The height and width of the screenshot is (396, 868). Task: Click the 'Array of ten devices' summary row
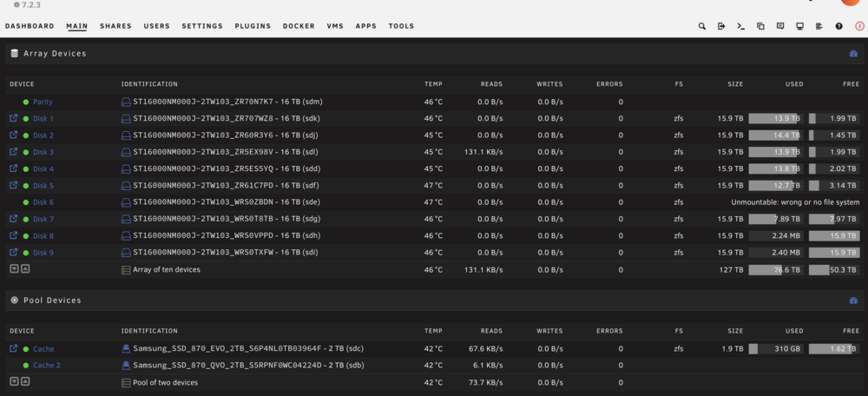434,270
